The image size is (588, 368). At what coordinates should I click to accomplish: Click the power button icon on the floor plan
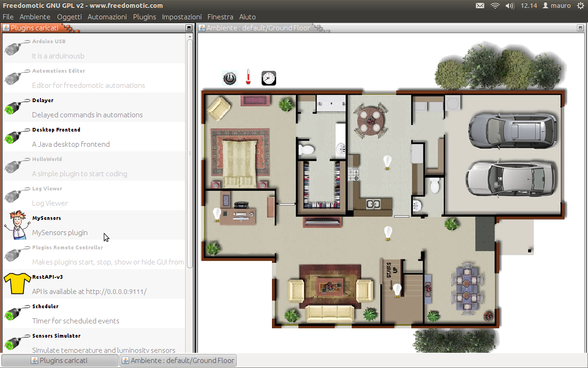tap(230, 78)
